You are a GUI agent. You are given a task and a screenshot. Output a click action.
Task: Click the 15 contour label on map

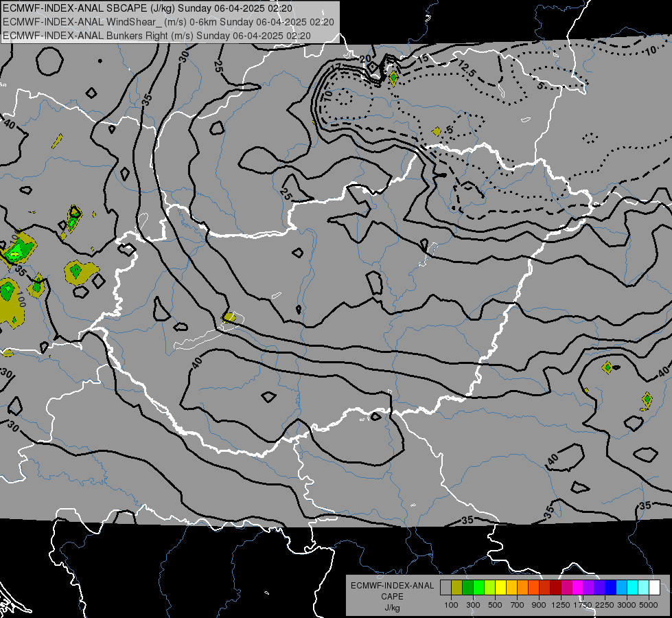coord(423,59)
